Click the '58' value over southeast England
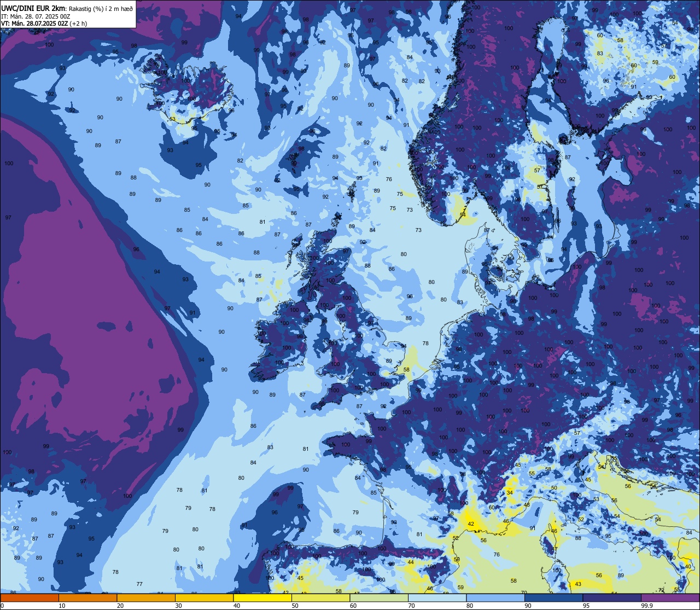Image resolution: width=700 pixels, height=610 pixels. [x=406, y=370]
